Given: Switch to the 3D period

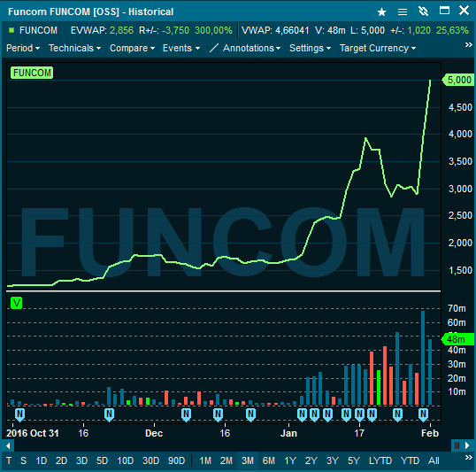Looking at the screenshot, I should 81,460.
